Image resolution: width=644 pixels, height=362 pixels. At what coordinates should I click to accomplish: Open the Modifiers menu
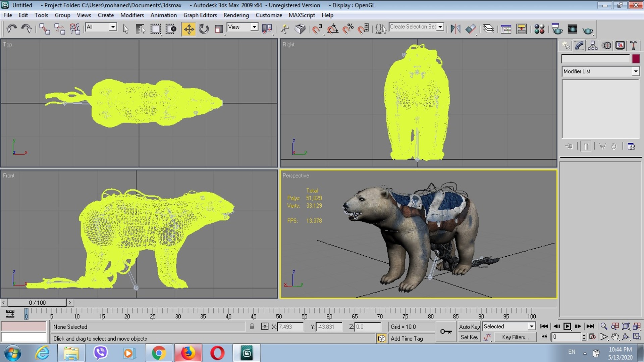[x=132, y=15]
